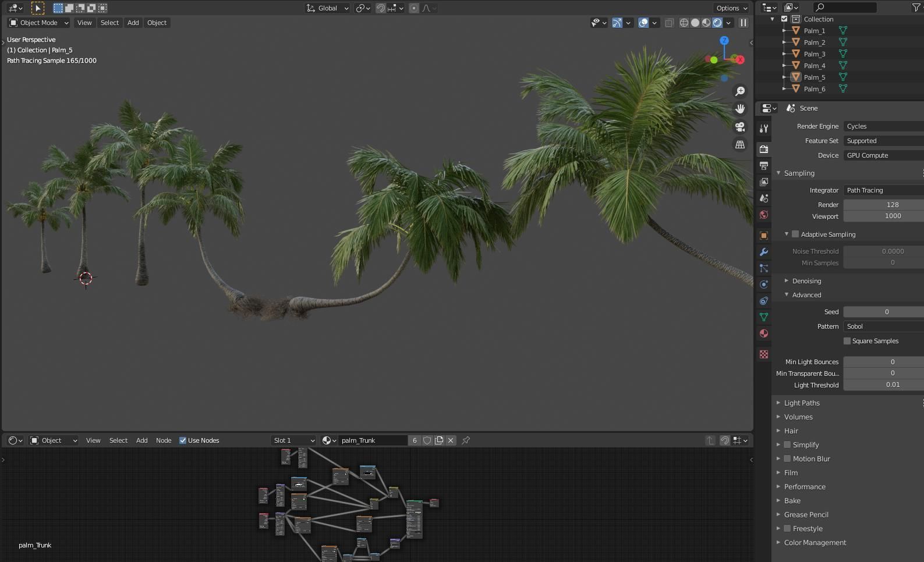This screenshot has height=562, width=924.
Task: Open the Tool properties tab
Action: click(764, 129)
